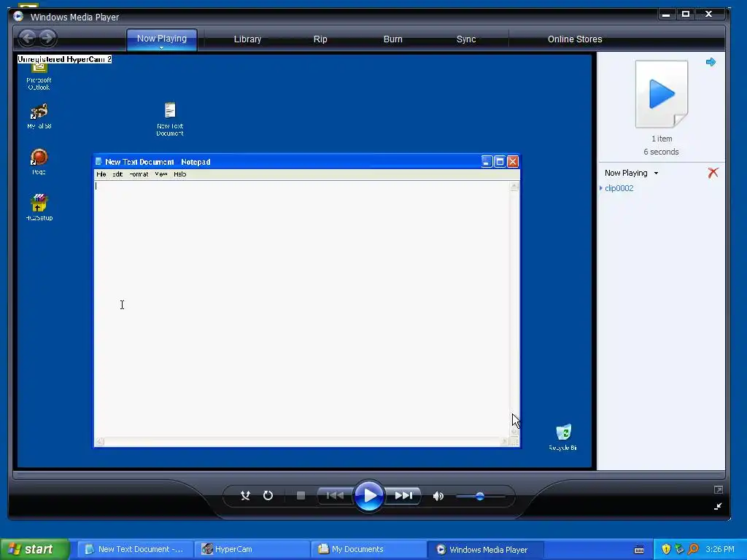
Task: Click the Start button
Action: tap(35, 549)
